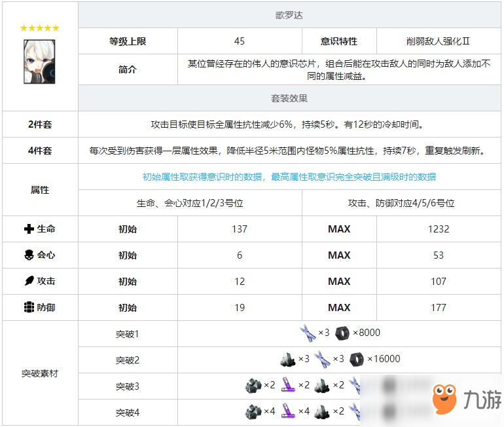Click the blue attribute note text

pyautogui.click(x=289, y=177)
